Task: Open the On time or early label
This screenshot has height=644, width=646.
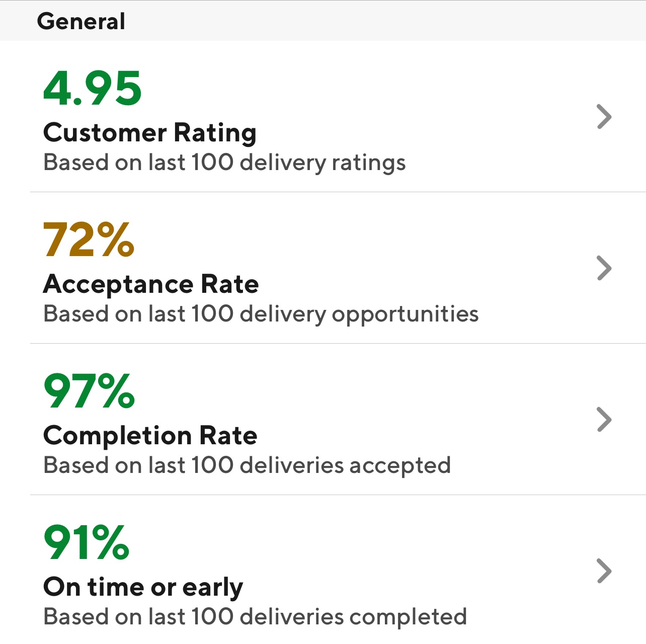Action: (143, 587)
